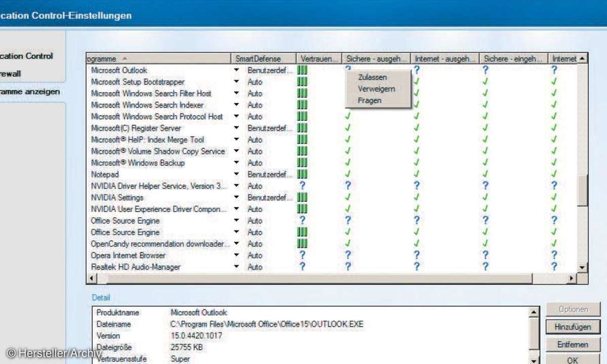
Task: Click the Entfernen button
Action: (573, 344)
